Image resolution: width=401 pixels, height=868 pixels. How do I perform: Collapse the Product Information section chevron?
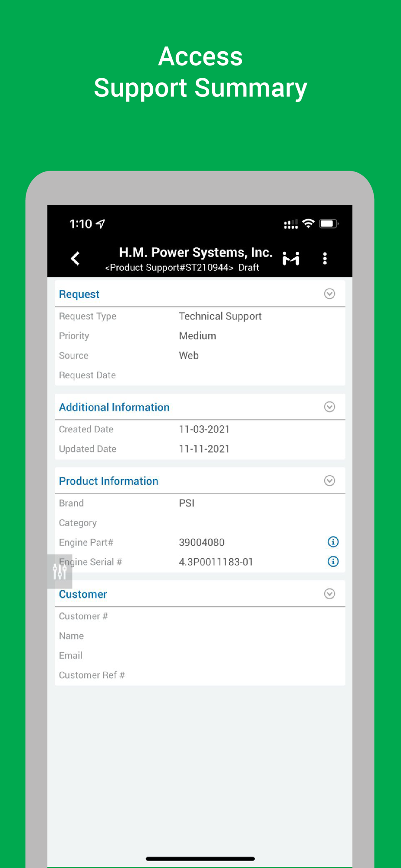pos(329,480)
